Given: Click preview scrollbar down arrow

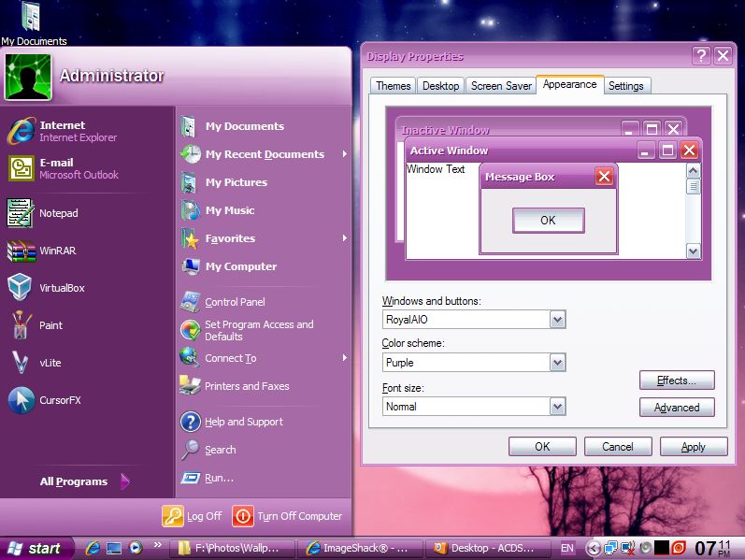Looking at the screenshot, I should point(694,251).
